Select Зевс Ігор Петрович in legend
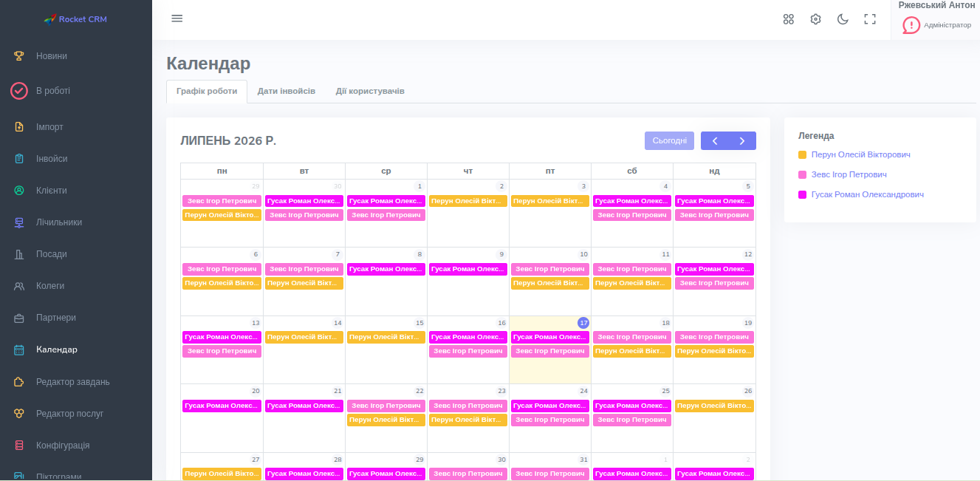980x481 pixels. click(849, 175)
